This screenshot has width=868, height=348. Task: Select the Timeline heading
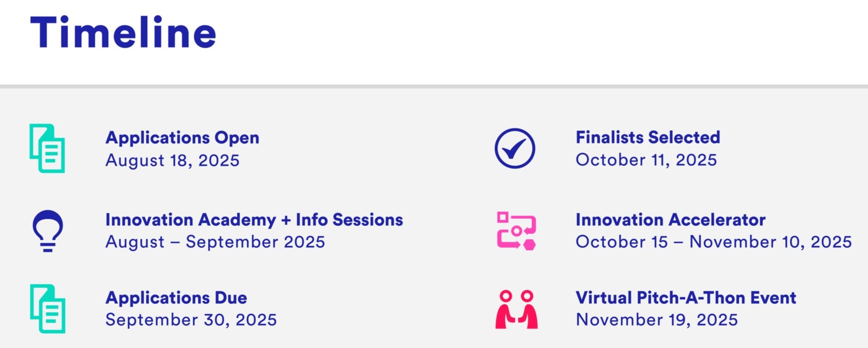pyautogui.click(x=123, y=32)
